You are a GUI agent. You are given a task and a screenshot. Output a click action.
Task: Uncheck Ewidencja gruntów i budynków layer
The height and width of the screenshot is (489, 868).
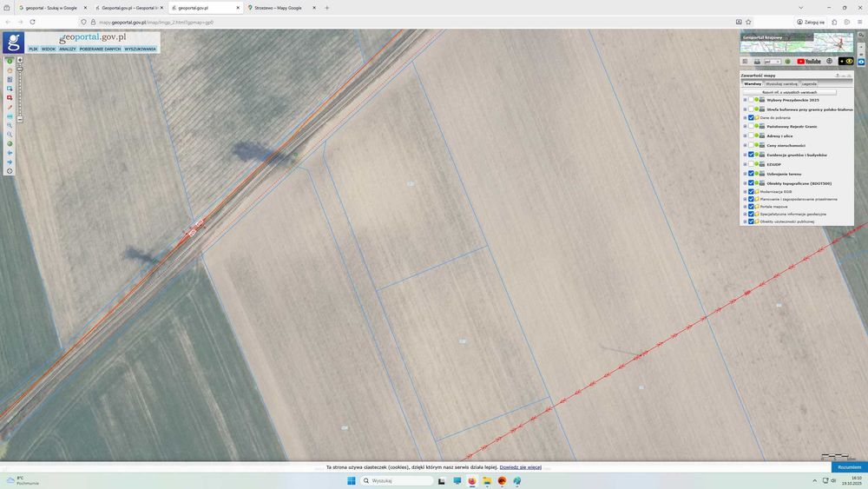tap(751, 155)
